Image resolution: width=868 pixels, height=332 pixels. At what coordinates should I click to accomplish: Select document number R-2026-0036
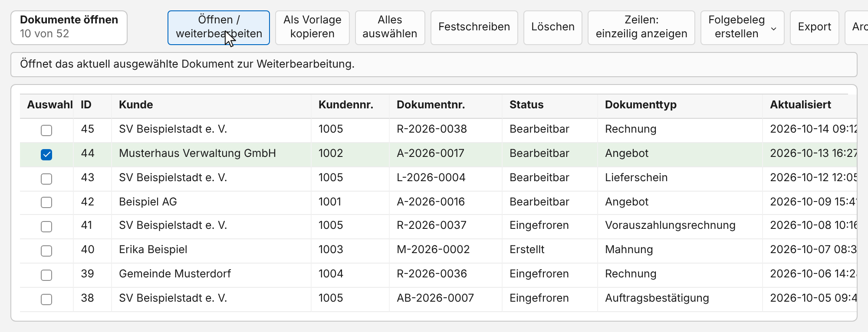pos(432,273)
